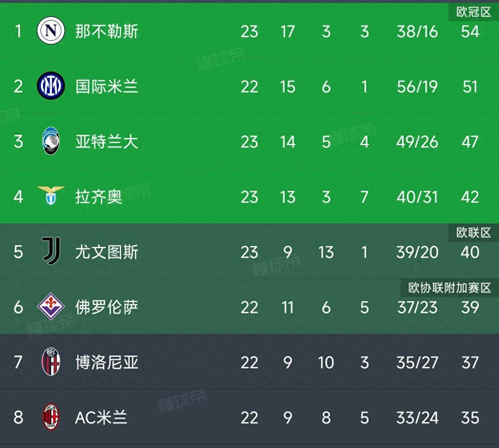Select the 拉齐奥 team name
The width and height of the screenshot is (499, 448).
[99, 197]
